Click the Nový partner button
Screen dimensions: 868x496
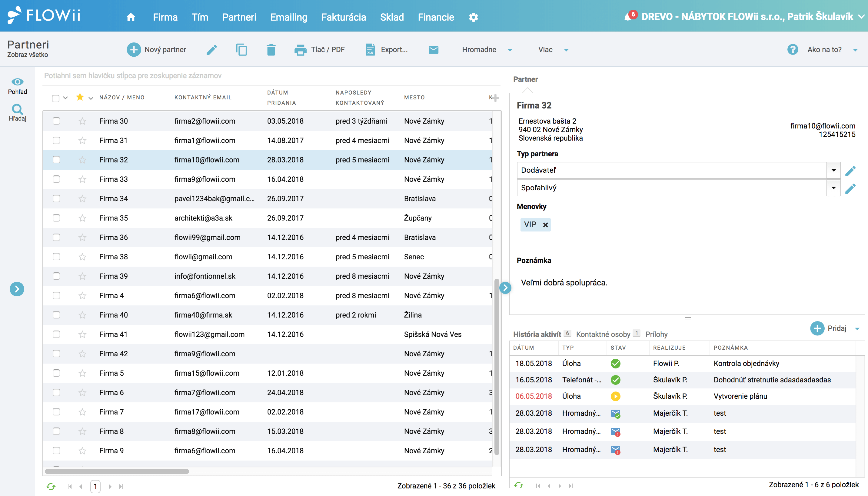[x=156, y=50]
